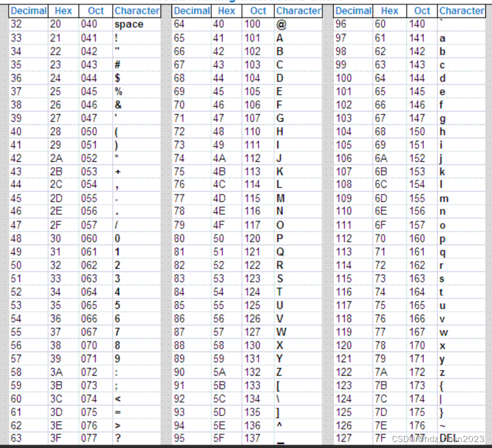The width and height of the screenshot is (492, 448).
Task: Click the '<' character cell
Action: (x=136, y=399)
